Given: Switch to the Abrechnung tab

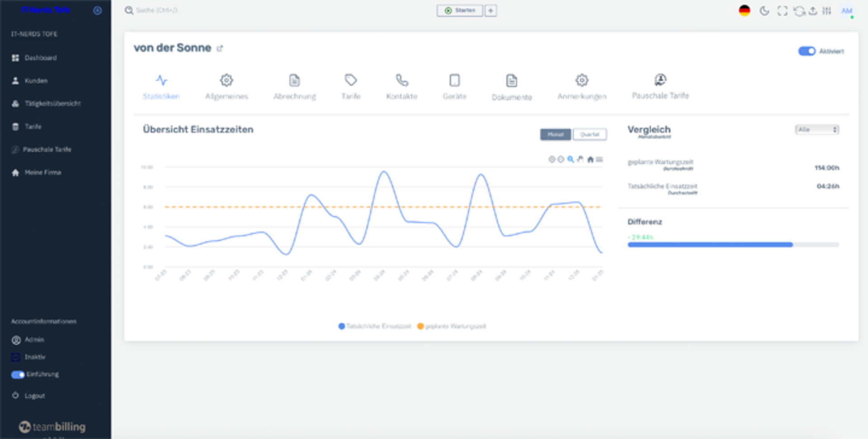Looking at the screenshot, I should click(x=294, y=87).
